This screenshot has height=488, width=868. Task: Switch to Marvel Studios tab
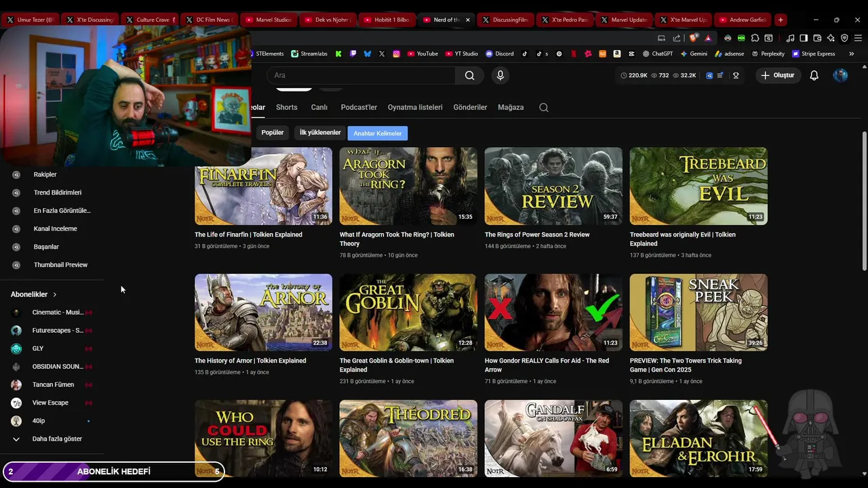click(269, 20)
